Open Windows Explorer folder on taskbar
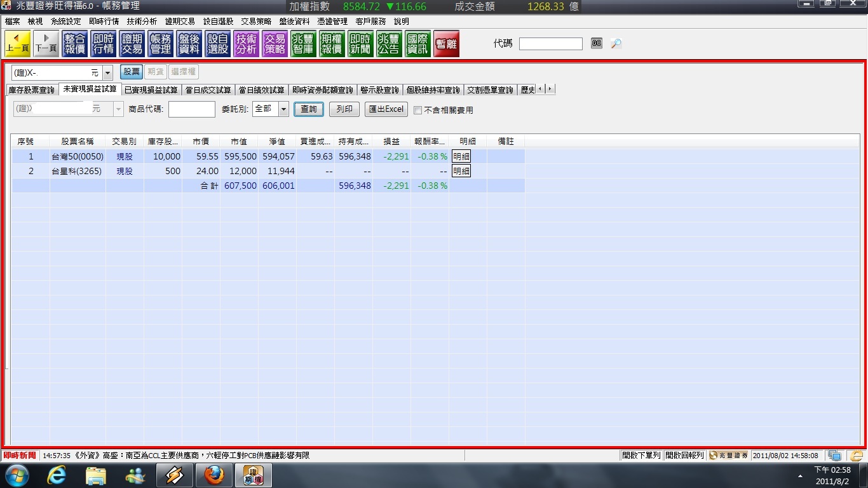The height and width of the screenshot is (488, 868). [96, 475]
